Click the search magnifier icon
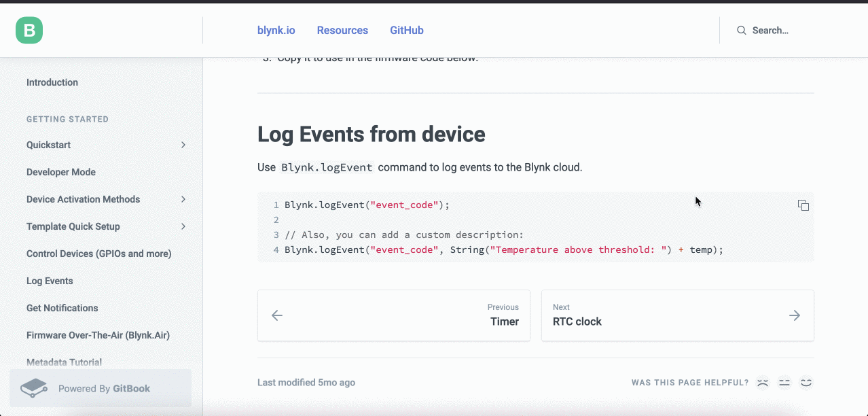The width and height of the screenshot is (868, 416). click(x=742, y=31)
